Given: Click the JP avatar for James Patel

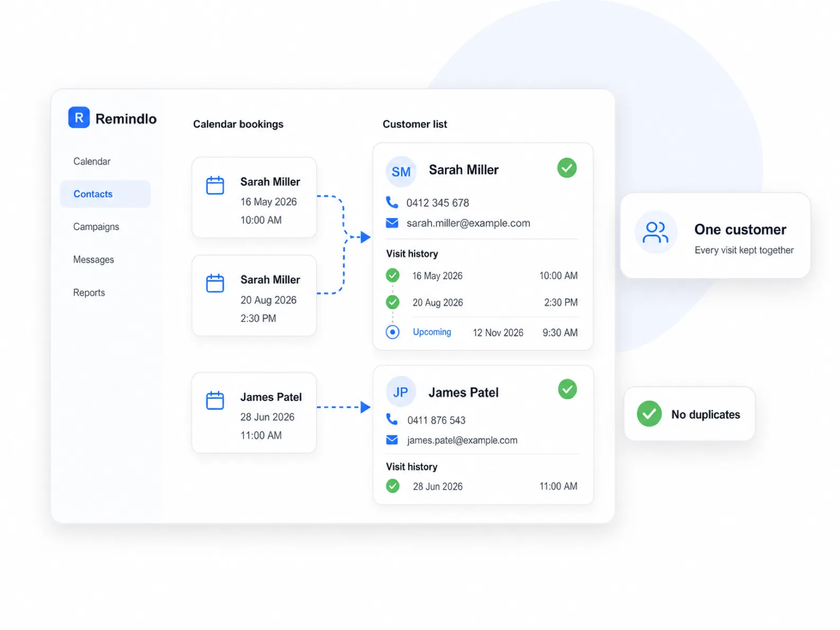Looking at the screenshot, I should click(x=400, y=392).
